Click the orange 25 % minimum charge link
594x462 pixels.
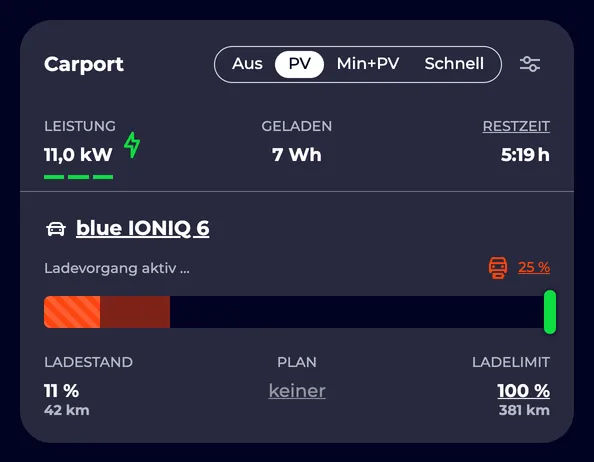point(534,267)
